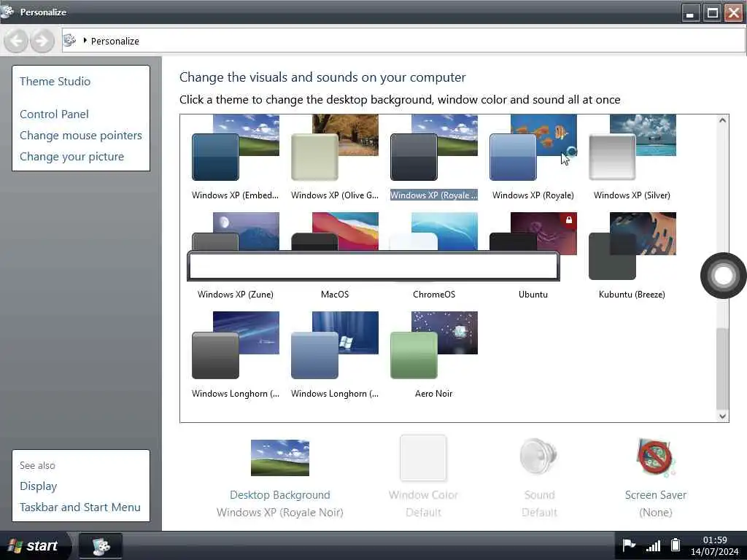The width and height of the screenshot is (747, 560).
Task: Click the Windows XP (Royale ... label
Action: click(x=433, y=195)
